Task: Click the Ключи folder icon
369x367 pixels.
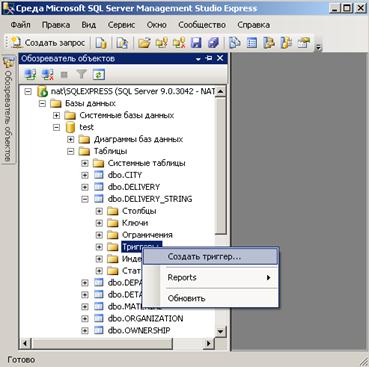Action: coord(113,223)
